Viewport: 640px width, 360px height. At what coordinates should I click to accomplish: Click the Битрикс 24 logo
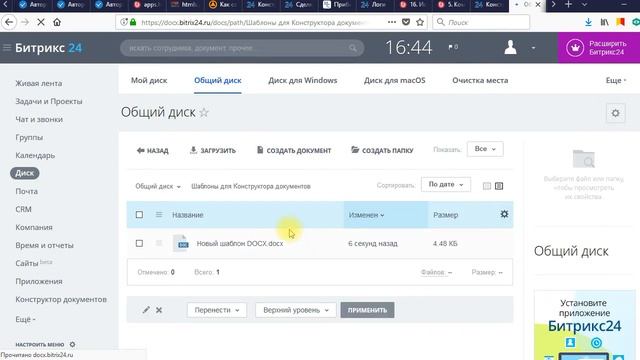pyautogui.click(x=48, y=48)
